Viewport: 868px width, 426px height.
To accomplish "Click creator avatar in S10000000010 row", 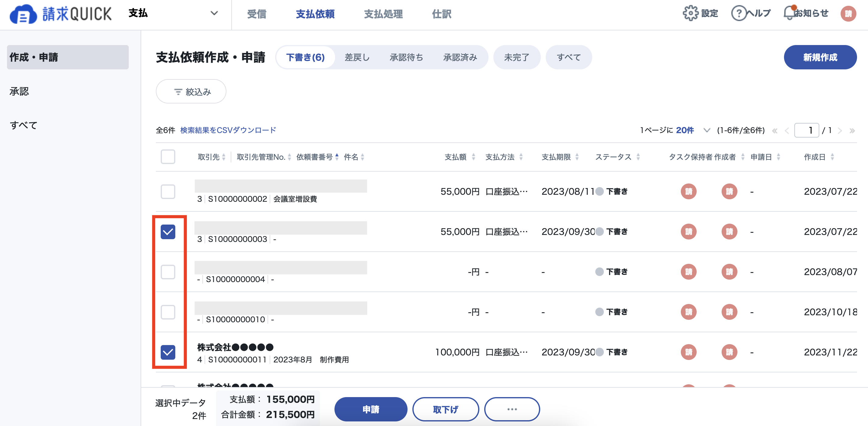I will pyautogui.click(x=729, y=312).
